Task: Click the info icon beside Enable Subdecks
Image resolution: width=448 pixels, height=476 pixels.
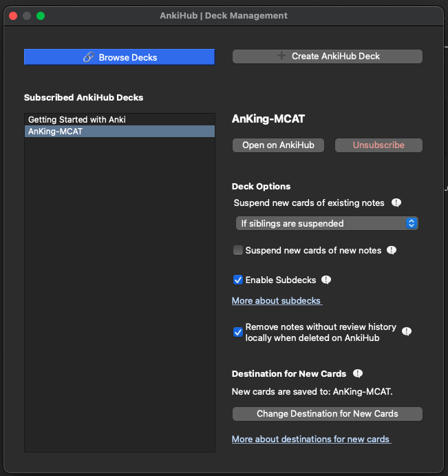Action: (326, 280)
